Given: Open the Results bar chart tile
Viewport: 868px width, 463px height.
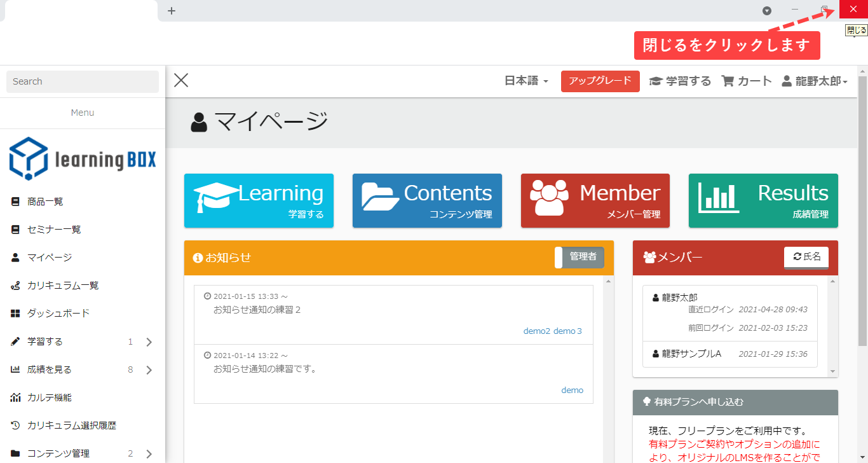Looking at the screenshot, I should pyautogui.click(x=763, y=200).
